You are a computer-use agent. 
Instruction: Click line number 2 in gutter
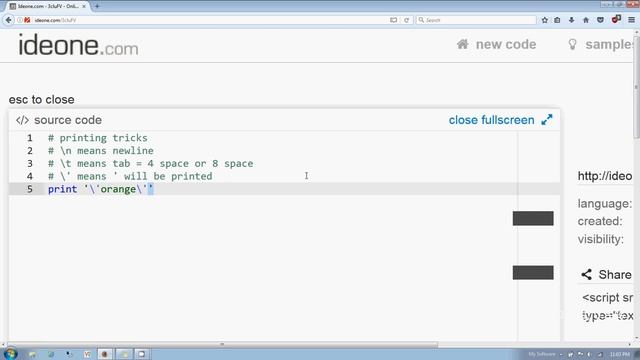30,151
